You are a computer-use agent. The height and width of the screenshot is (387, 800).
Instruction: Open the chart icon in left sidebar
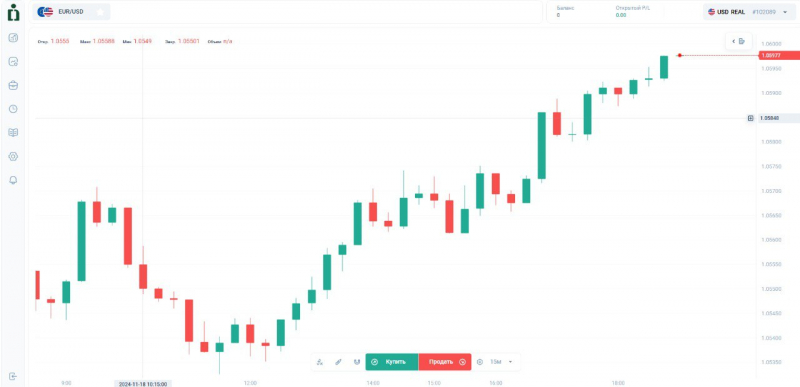(13, 37)
